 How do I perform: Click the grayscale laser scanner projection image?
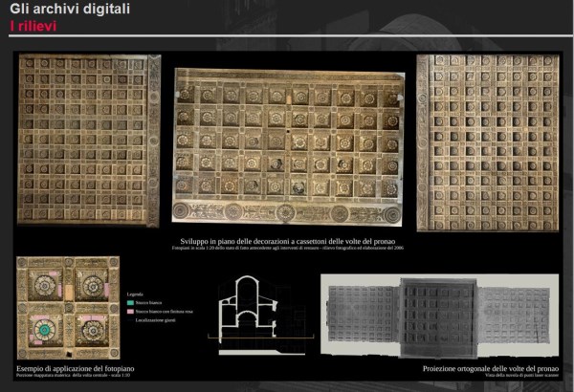point(438,316)
